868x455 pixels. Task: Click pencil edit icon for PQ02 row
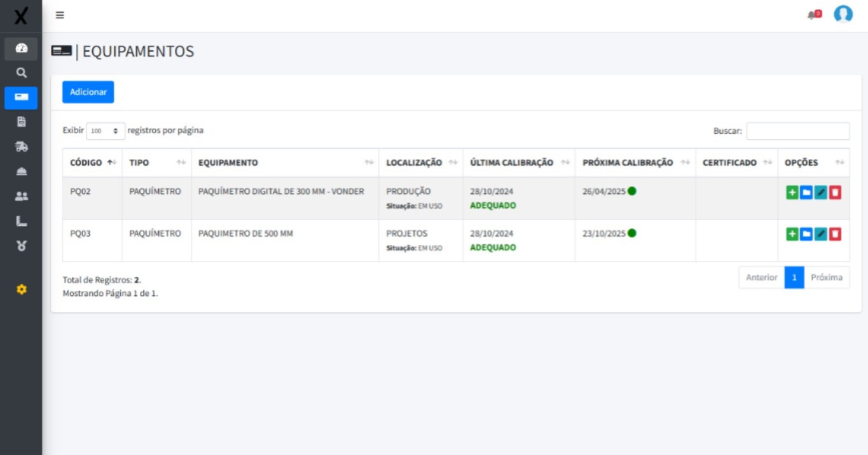point(821,193)
